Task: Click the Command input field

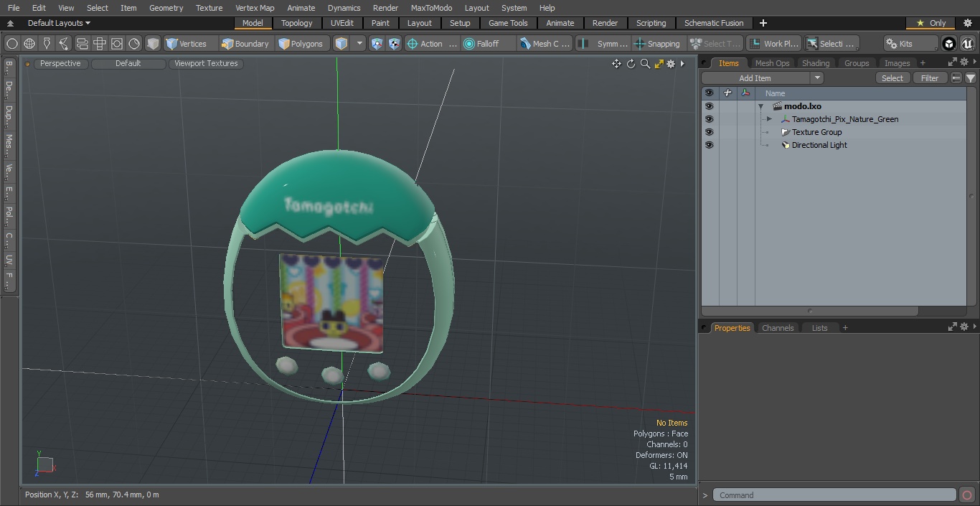Action: (834, 495)
